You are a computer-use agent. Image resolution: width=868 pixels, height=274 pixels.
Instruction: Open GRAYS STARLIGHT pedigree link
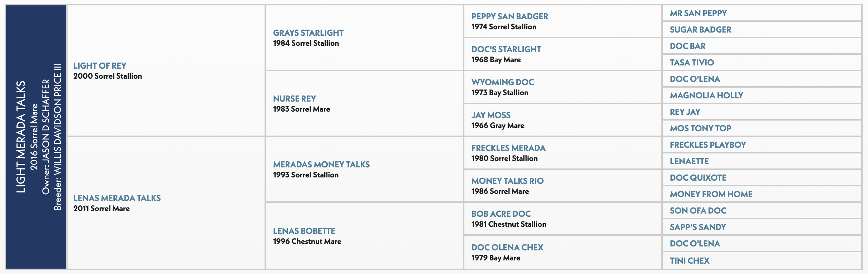308,33
